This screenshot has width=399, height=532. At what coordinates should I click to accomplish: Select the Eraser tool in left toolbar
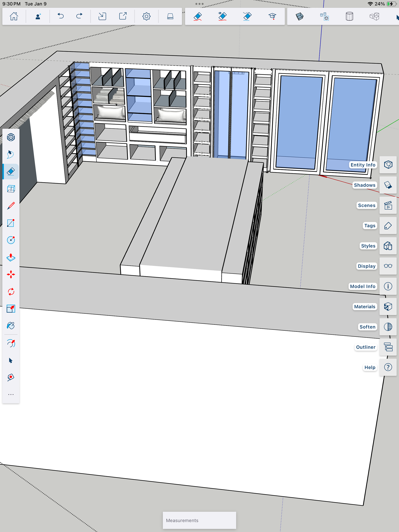[11, 171]
